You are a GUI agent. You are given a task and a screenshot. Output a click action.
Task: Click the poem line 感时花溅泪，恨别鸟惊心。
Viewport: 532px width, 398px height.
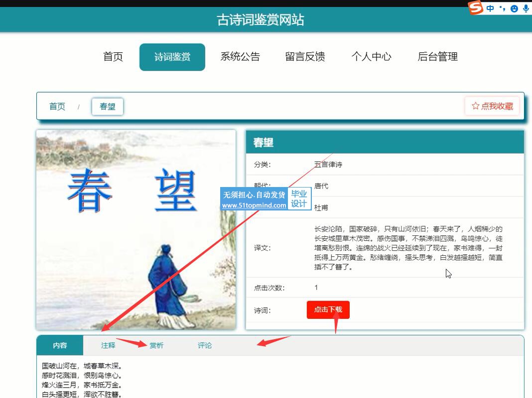pos(82,376)
